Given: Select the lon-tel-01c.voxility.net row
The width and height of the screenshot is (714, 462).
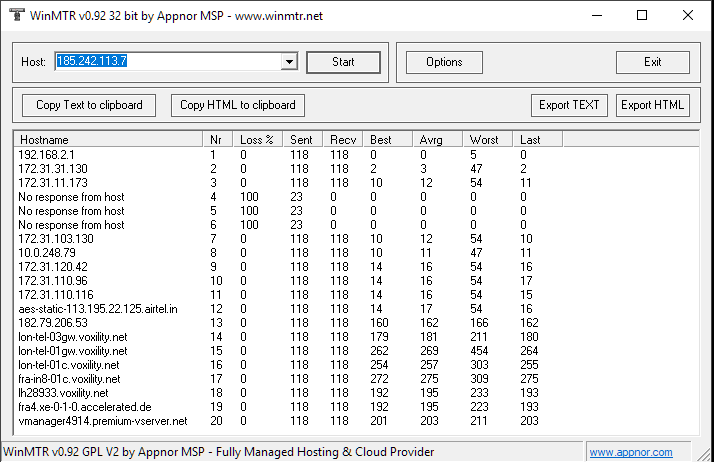Looking at the screenshot, I should pyautogui.click(x=289, y=365).
